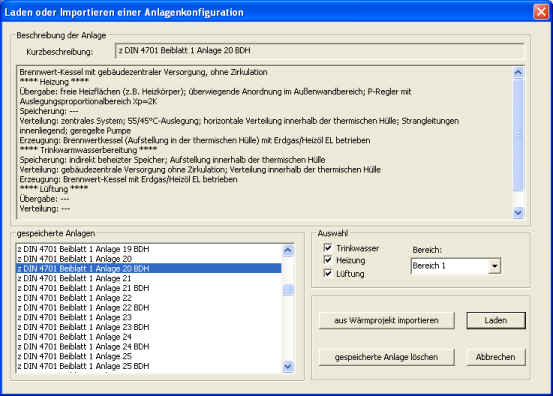553x396 pixels.
Task: Click the Abbrechen button
Action: click(x=496, y=357)
